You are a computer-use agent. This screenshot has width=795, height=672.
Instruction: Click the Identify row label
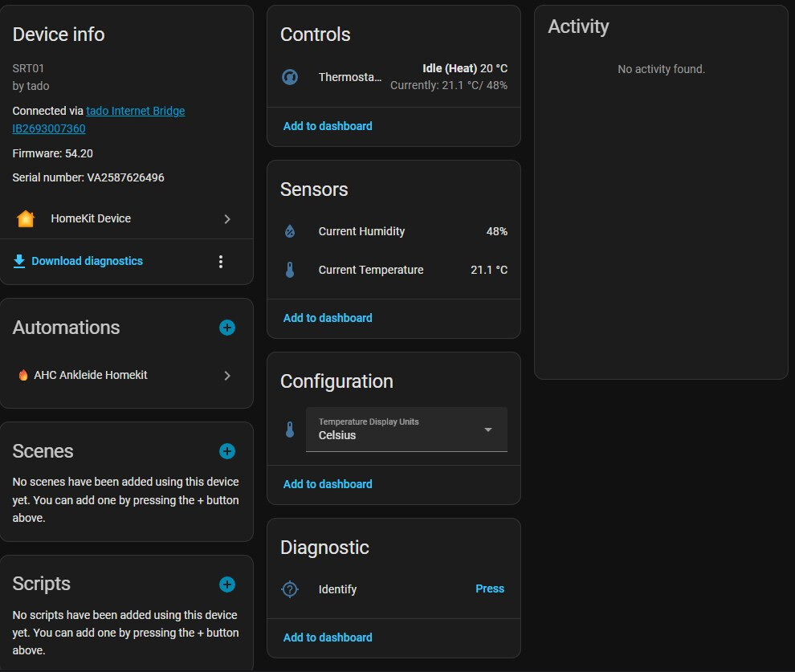(337, 589)
